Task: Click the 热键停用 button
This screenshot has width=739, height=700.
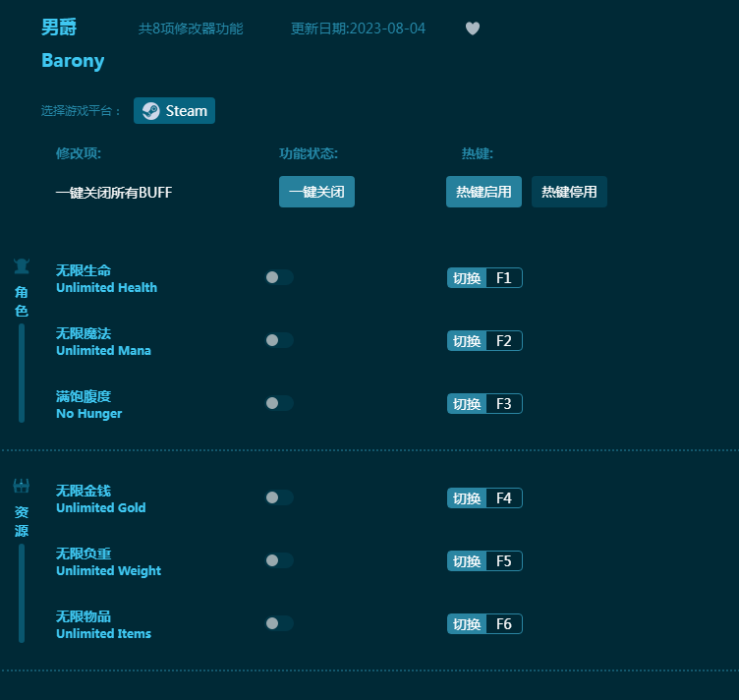Action: (569, 192)
